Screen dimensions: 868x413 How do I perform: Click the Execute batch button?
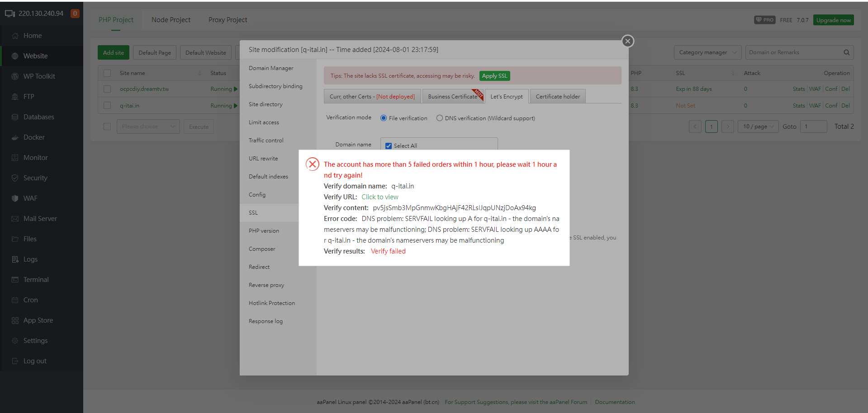tap(199, 127)
